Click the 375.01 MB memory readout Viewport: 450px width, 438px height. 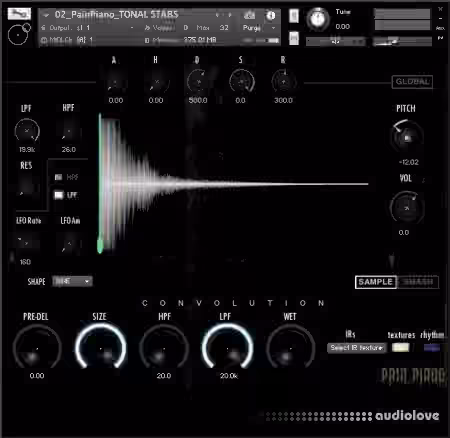coord(200,40)
